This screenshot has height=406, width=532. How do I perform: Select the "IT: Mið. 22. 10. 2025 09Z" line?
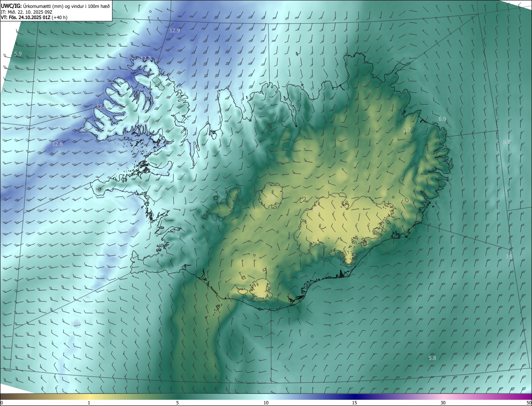26,12
